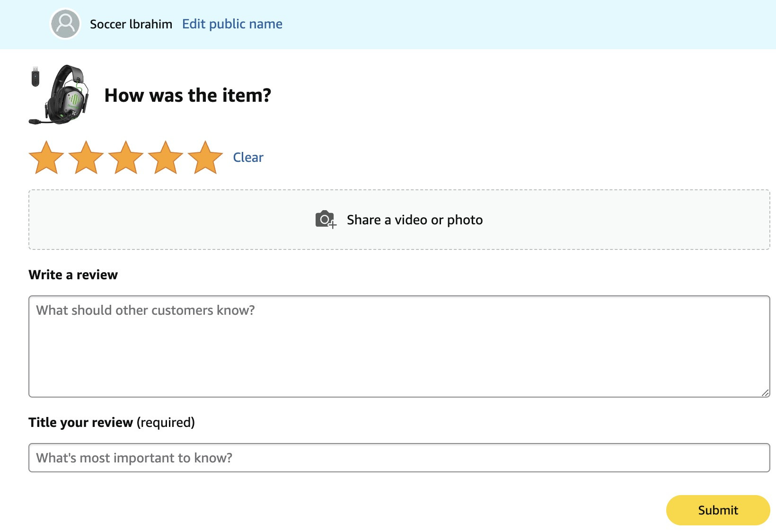The height and width of the screenshot is (532, 776).
Task: Click the textarea resize handle corner
Action: click(765, 393)
